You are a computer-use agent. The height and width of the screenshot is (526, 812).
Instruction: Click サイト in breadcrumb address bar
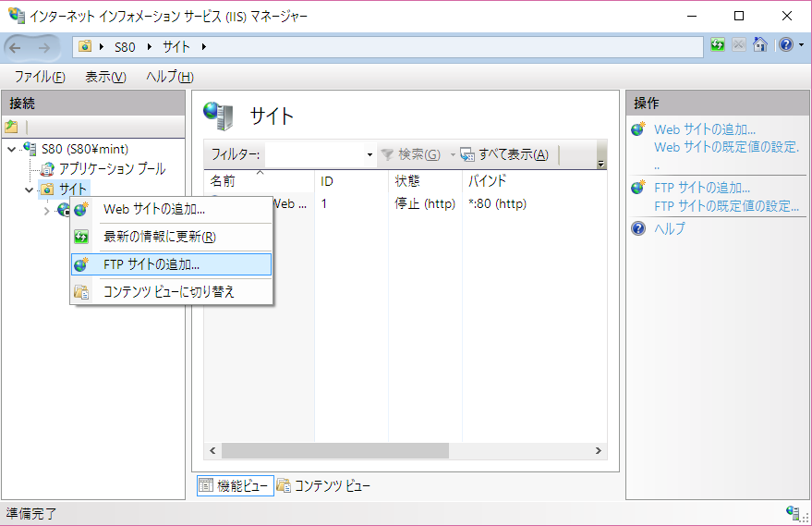[176, 47]
